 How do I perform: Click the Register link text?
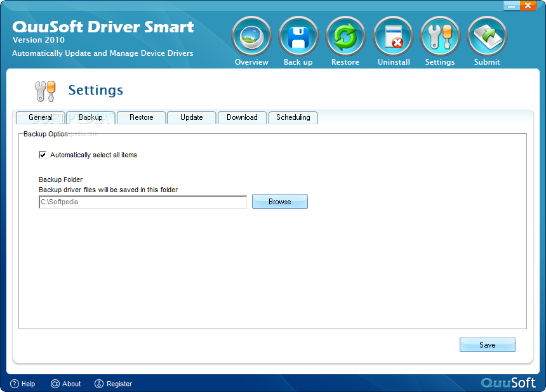pyautogui.click(x=119, y=384)
